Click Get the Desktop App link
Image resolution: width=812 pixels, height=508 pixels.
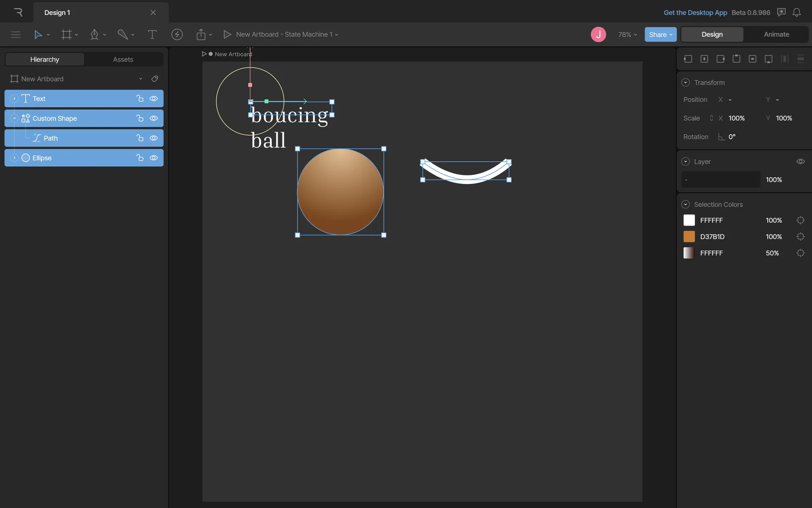tap(695, 12)
